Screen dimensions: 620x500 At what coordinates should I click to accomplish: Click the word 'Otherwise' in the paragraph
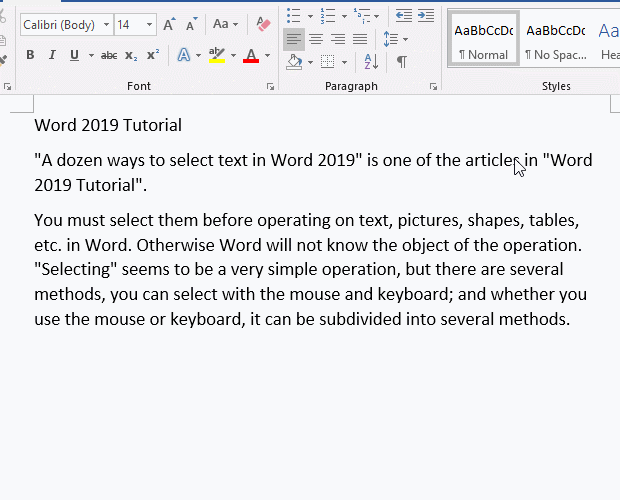176,245
